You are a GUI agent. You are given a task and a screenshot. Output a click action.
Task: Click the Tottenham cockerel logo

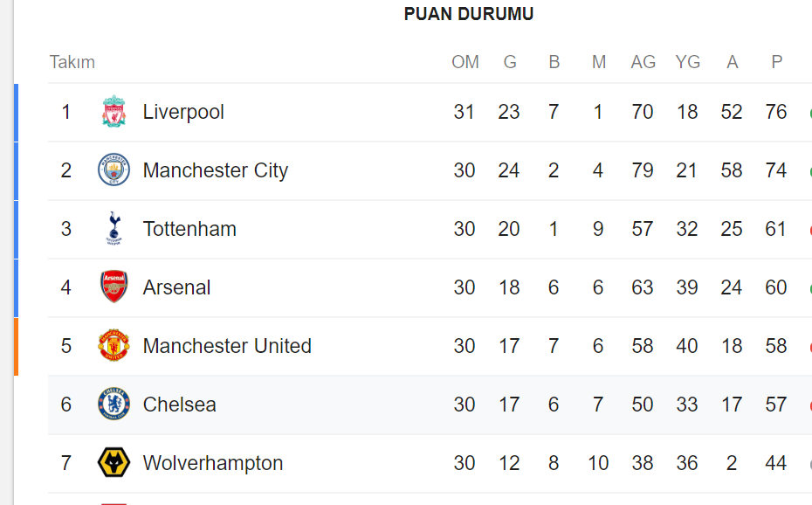pos(114,228)
